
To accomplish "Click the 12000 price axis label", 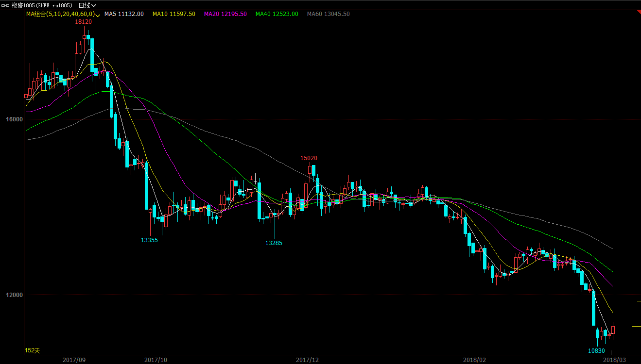I will 15,295.
